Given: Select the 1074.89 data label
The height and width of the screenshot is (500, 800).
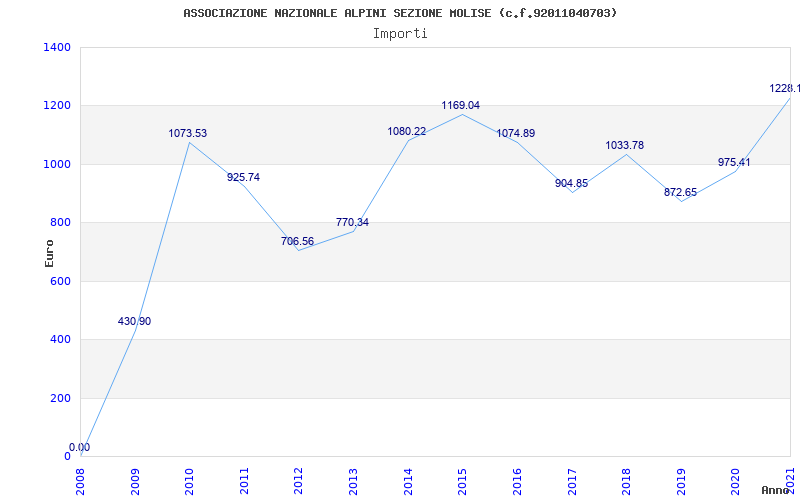Looking at the screenshot, I should [516, 134].
